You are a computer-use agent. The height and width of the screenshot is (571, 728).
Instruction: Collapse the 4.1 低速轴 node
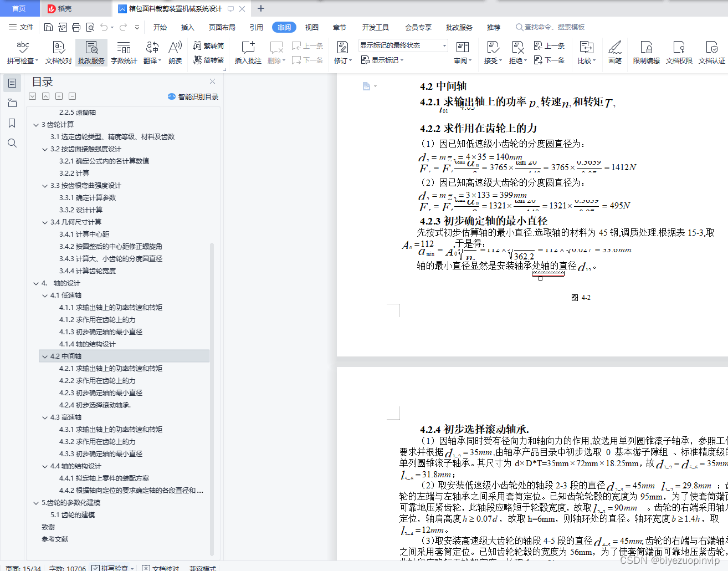45,295
